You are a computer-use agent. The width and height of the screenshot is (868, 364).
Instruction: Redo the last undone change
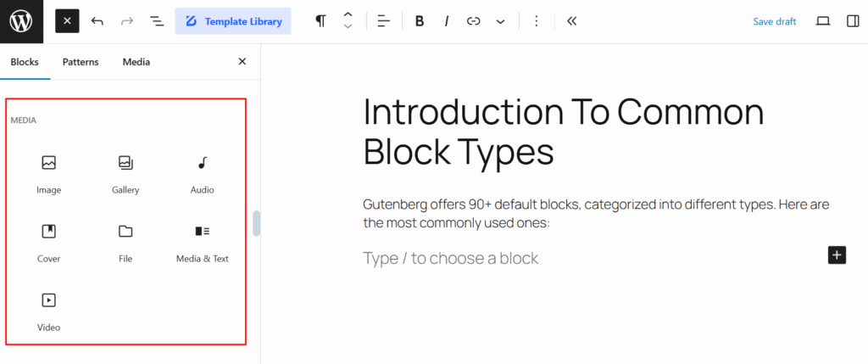click(127, 21)
